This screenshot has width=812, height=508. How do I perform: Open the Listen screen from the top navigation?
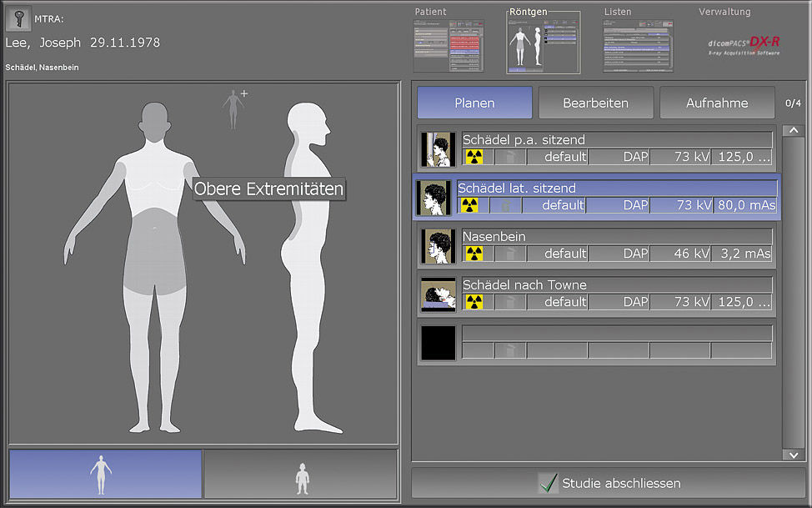click(x=637, y=42)
